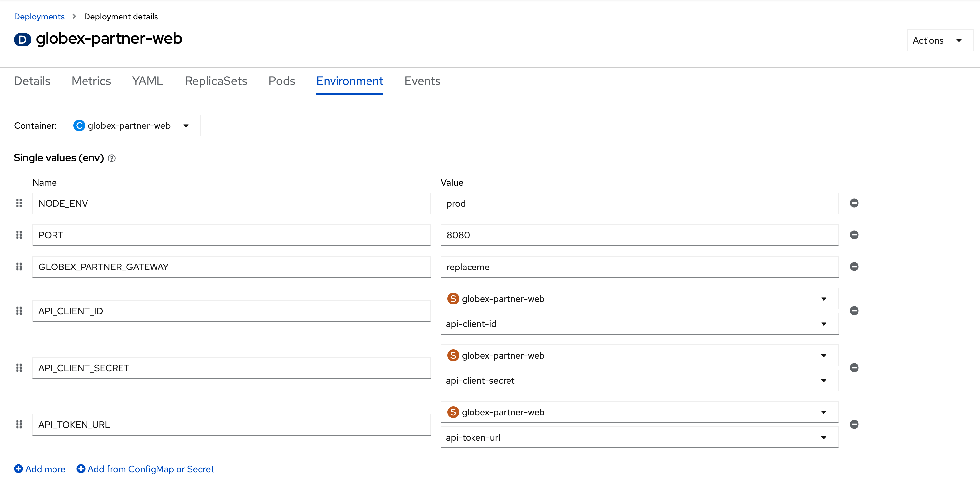Image resolution: width=980 pixels, height=500 pixels.
Task: Expand the Actions dropdown menu
Action: (x=937, y=40)
